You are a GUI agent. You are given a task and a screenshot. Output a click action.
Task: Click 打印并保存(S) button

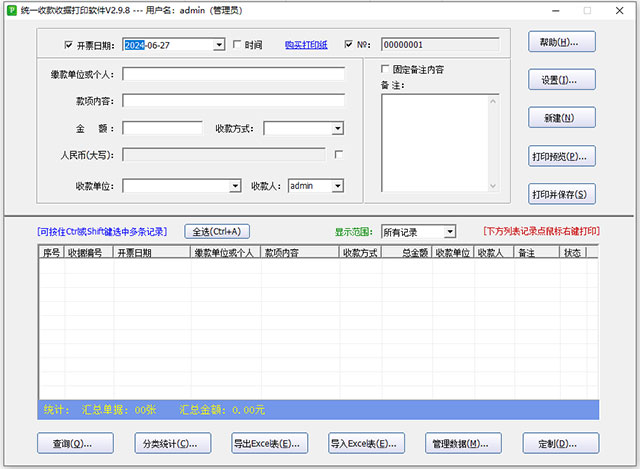tap(562, 194)
